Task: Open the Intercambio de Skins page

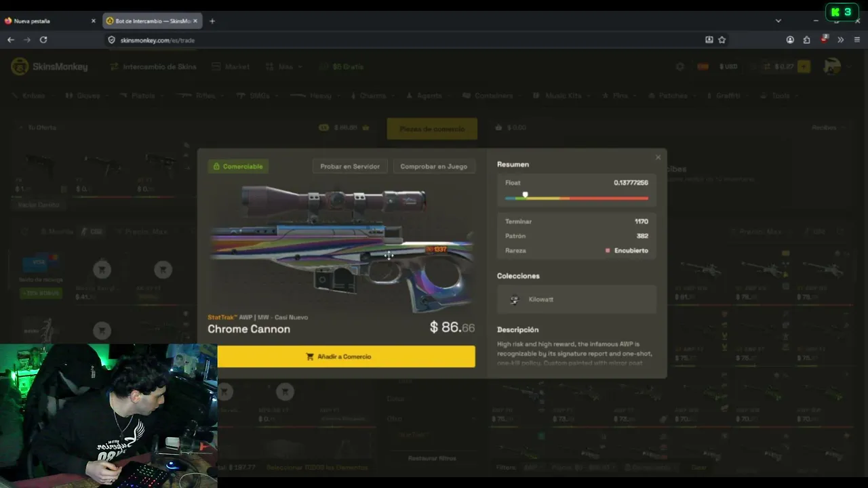Action: (153, 67)
